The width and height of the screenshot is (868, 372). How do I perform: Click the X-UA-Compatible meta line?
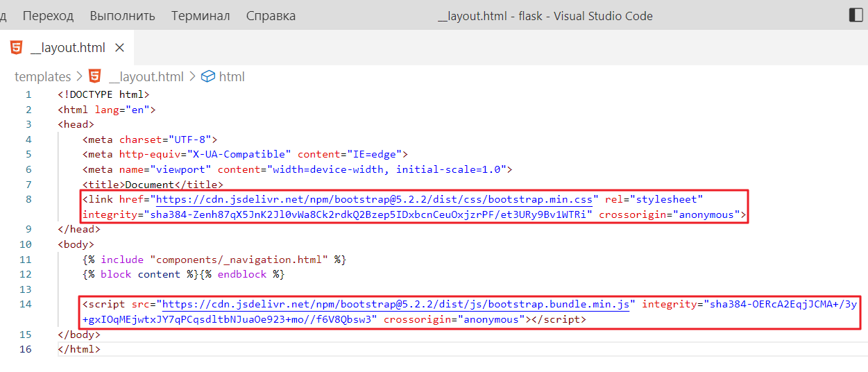tap(245, 154)
